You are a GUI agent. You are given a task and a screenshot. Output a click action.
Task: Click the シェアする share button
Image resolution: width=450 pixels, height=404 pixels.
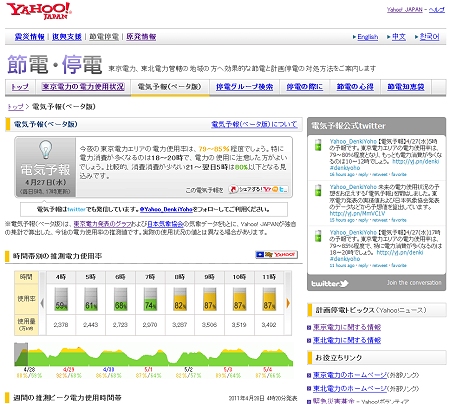246,189
